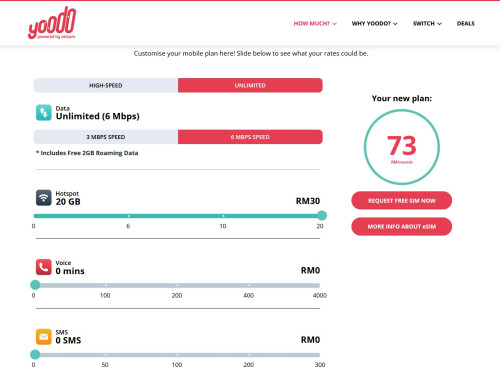500x377 pixels.
Task: Click the 300 label under SMS slider
Action: 320,365
